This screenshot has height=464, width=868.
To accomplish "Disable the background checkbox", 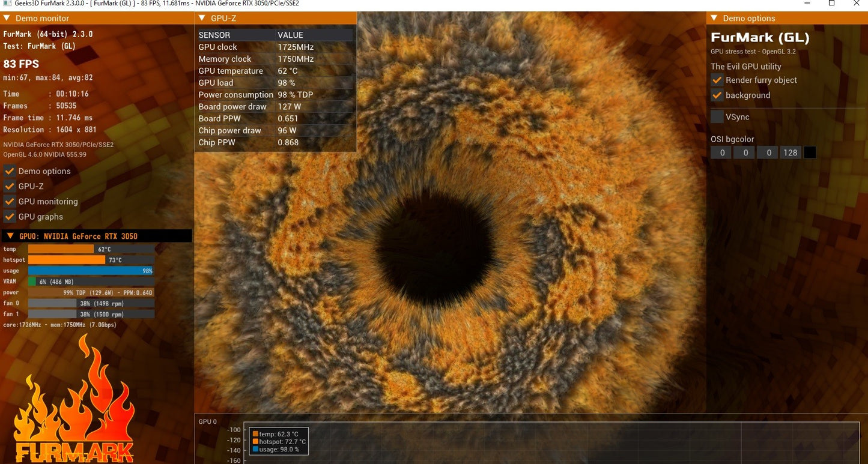I will [717, 95].
